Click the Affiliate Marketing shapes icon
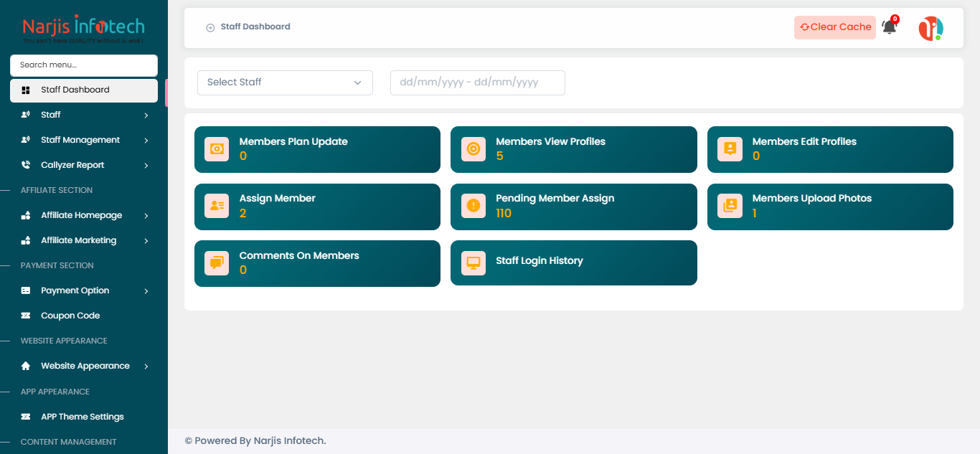 point(26,240)
